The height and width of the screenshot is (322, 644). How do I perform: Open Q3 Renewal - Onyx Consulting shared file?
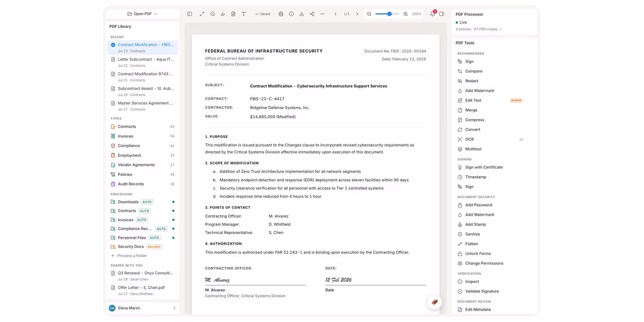[x=142, y=276]
